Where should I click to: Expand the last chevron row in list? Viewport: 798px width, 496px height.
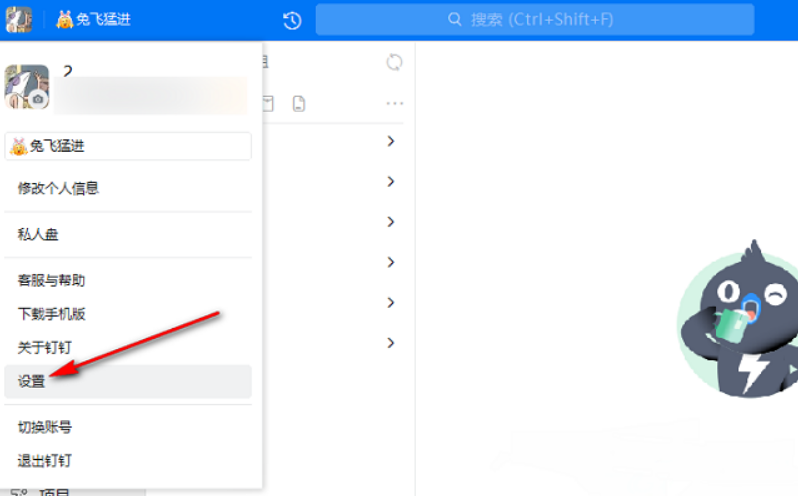coord(390,343)
